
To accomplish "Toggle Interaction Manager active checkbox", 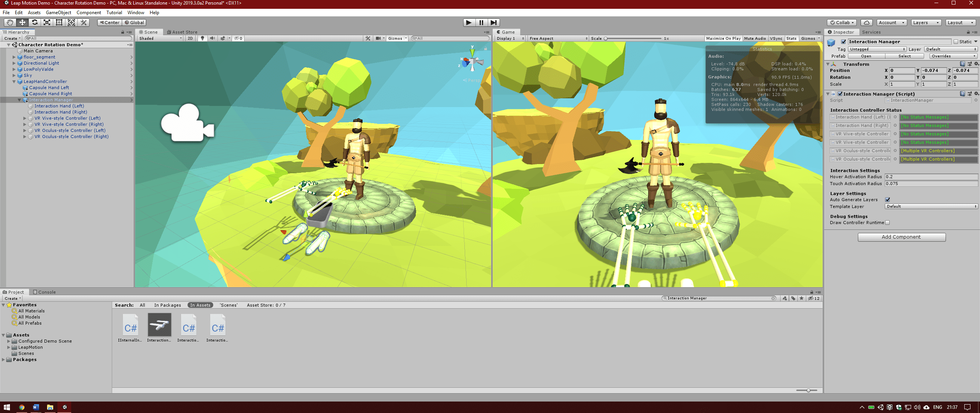I will [x=843, y=42].
